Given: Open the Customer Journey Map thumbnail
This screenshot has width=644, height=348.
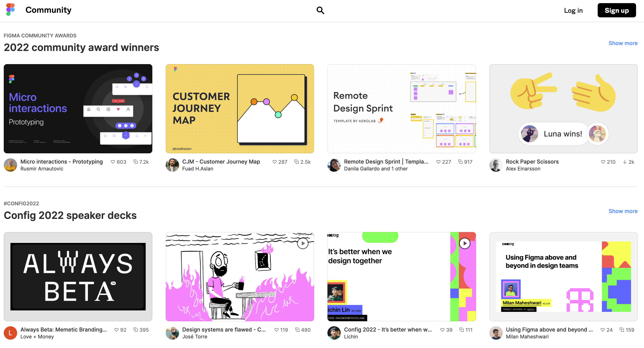Looking at the screenshot, I should click(x=240, y=109).
